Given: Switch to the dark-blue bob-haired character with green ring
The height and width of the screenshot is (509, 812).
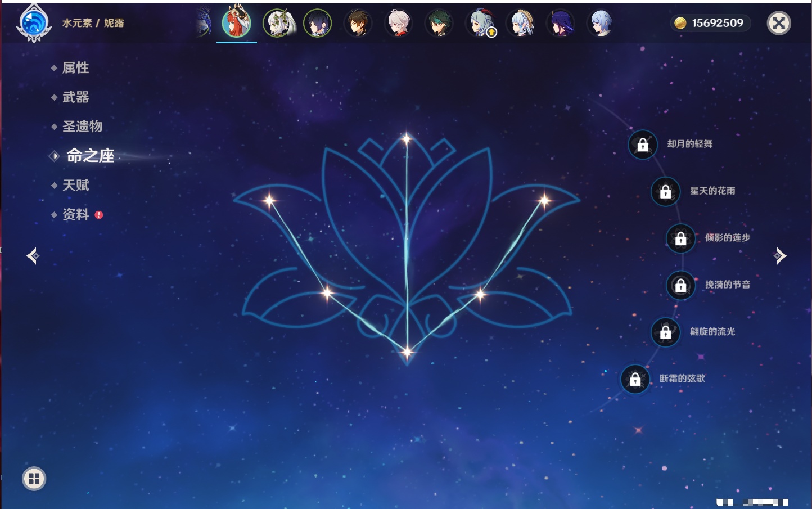Looking at the screenshot, I should [x=317, y=23].
